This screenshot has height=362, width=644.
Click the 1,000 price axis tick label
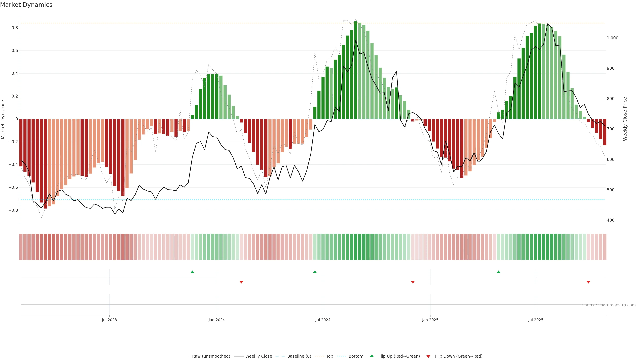point(612,38)
